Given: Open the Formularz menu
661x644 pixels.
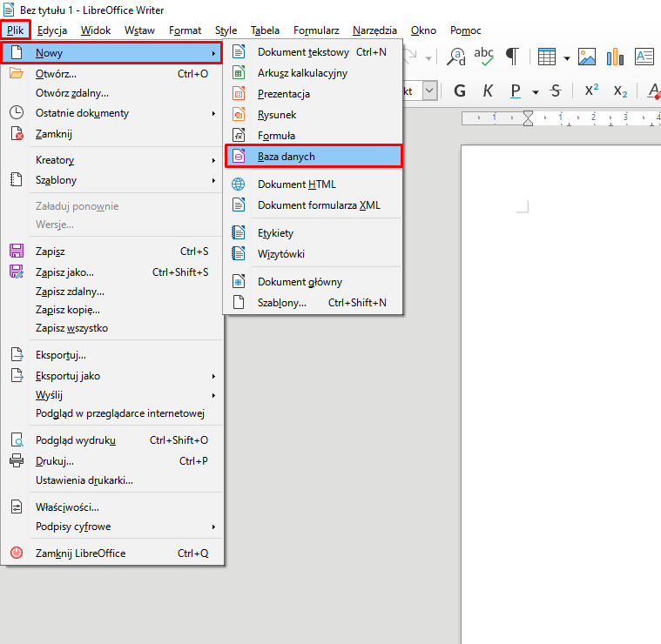Looking at the screenshot, I should click(316, 30).
